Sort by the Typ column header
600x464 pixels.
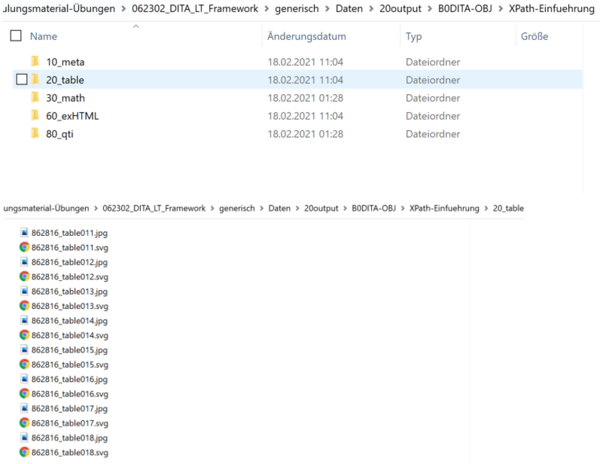[414, 36]
